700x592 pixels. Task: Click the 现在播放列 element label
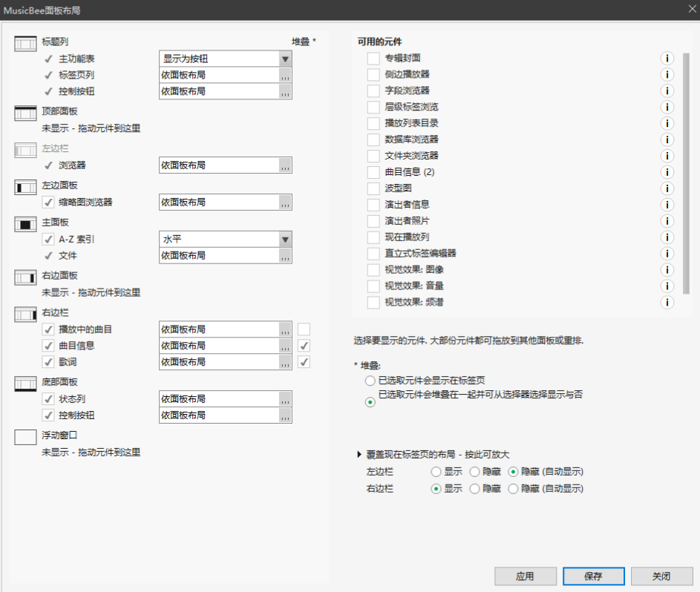(407, 237)
